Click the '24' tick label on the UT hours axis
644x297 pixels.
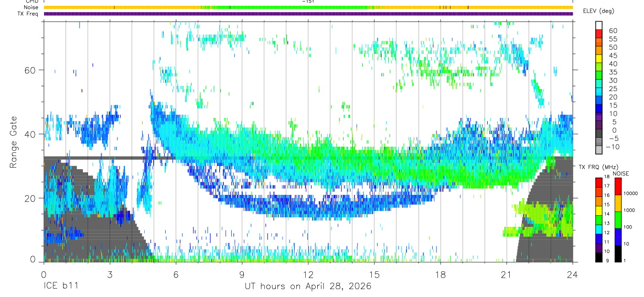coord(572,274)
